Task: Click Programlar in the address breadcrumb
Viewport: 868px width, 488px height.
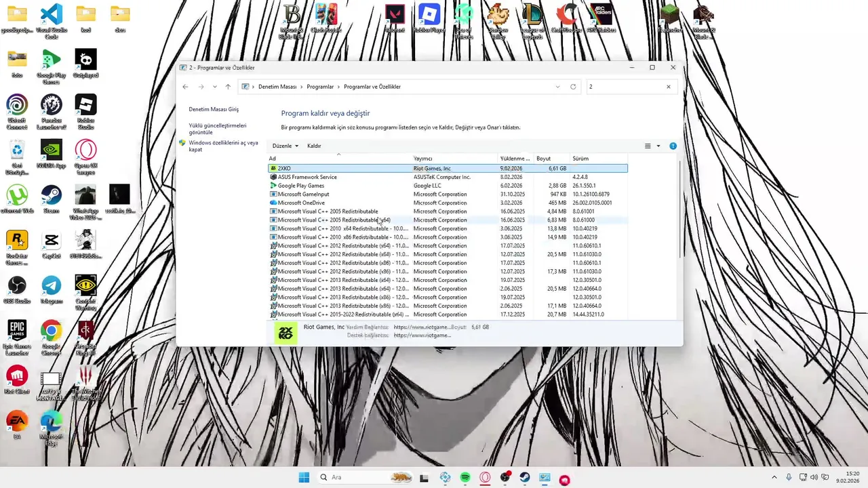Action: click(320, 87)
